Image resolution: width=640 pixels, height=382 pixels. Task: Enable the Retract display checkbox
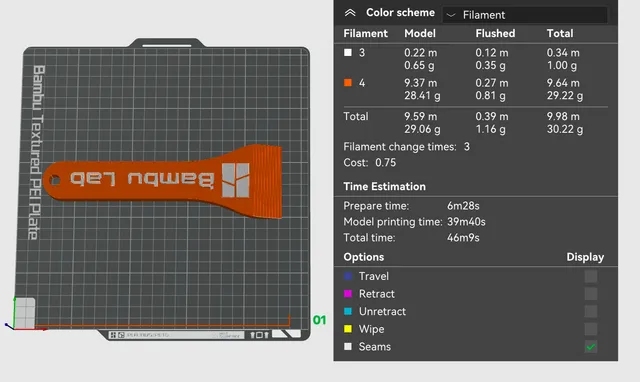click(x=591, y=294)
